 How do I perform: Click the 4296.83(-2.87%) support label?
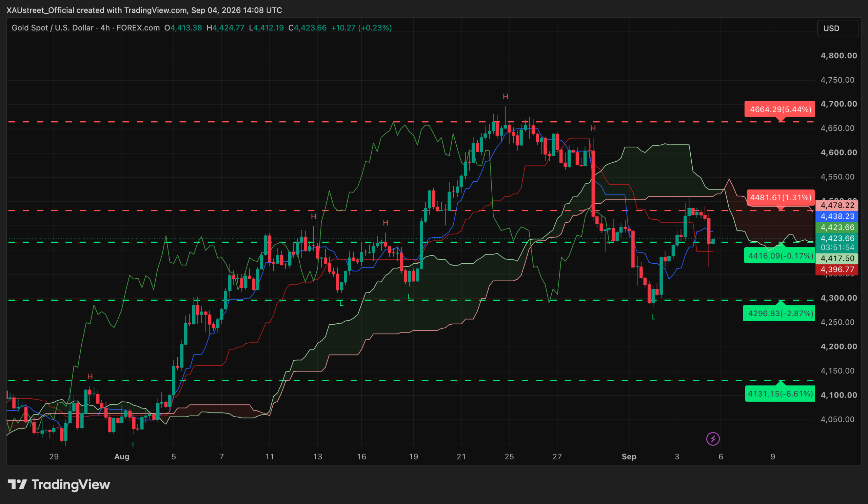[x=779, y=314]
